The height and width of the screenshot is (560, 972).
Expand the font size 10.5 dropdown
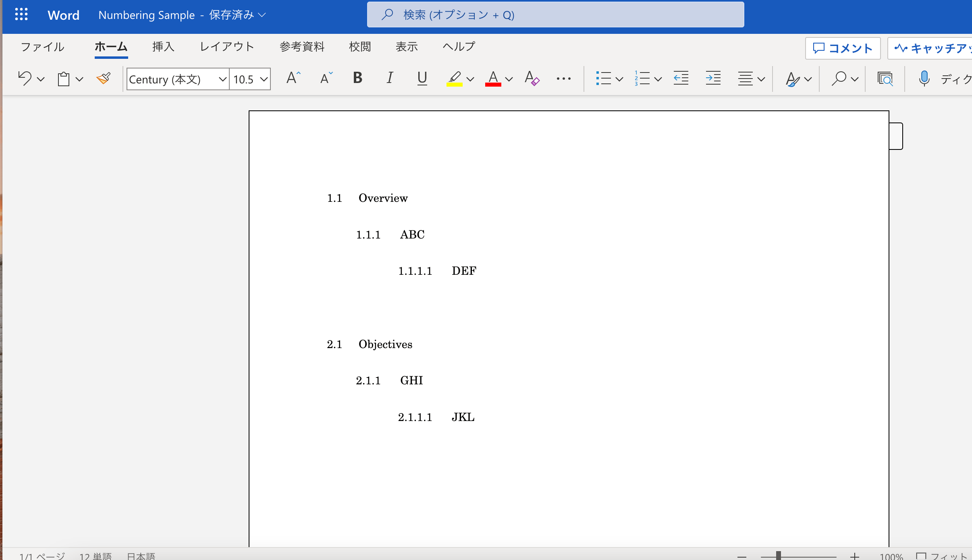pos(264,79)
